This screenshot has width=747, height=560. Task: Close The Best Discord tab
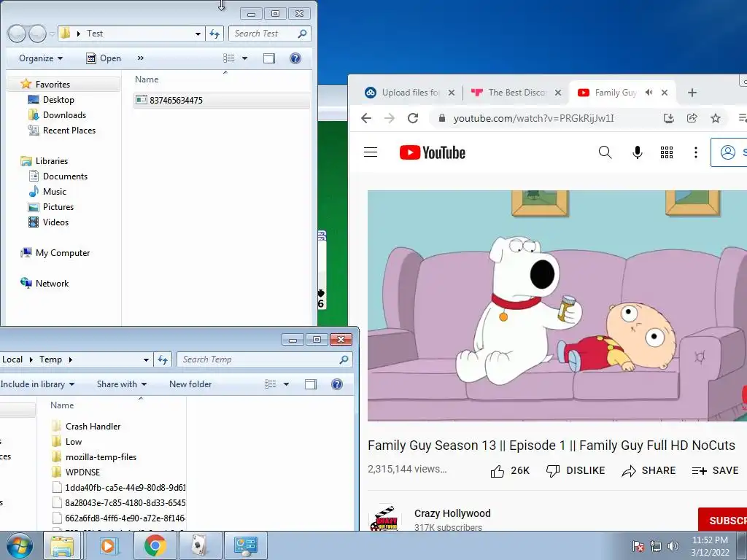coord(558,93)
